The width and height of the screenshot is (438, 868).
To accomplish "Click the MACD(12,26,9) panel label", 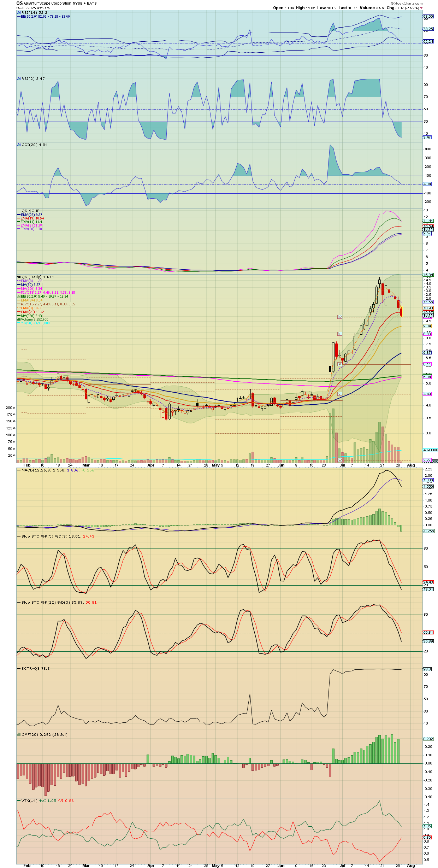I will [58, 470].
